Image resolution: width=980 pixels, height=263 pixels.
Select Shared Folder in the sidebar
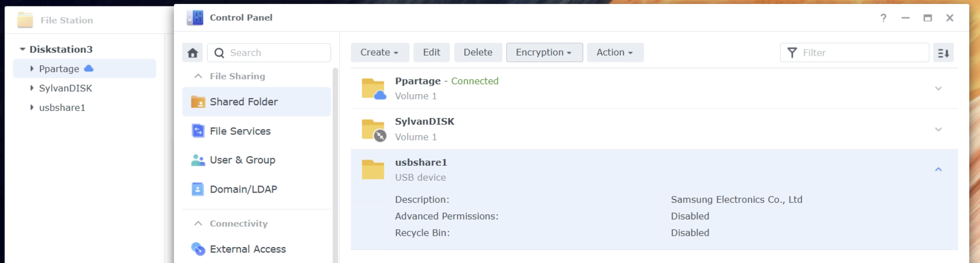pyautogui.click(x=243, y=102)
